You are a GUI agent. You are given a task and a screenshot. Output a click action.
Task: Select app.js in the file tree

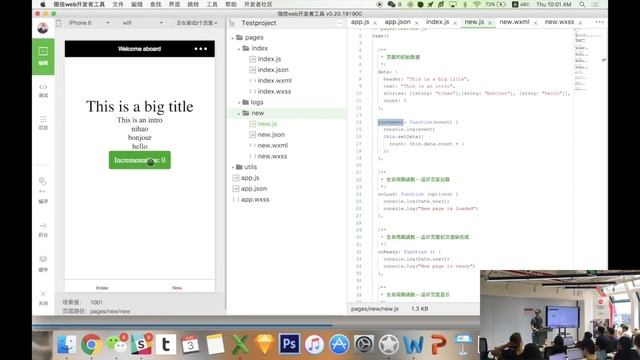click(250, 178)
